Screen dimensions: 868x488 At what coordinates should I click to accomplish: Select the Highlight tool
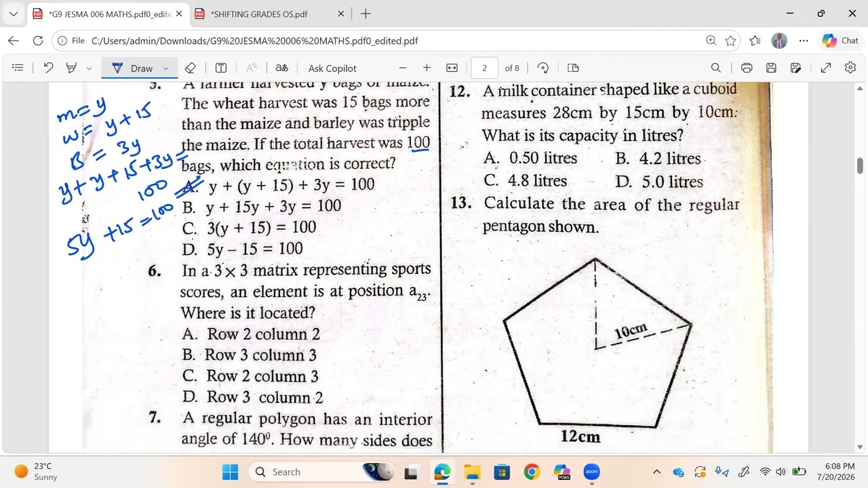pos(71,68)
